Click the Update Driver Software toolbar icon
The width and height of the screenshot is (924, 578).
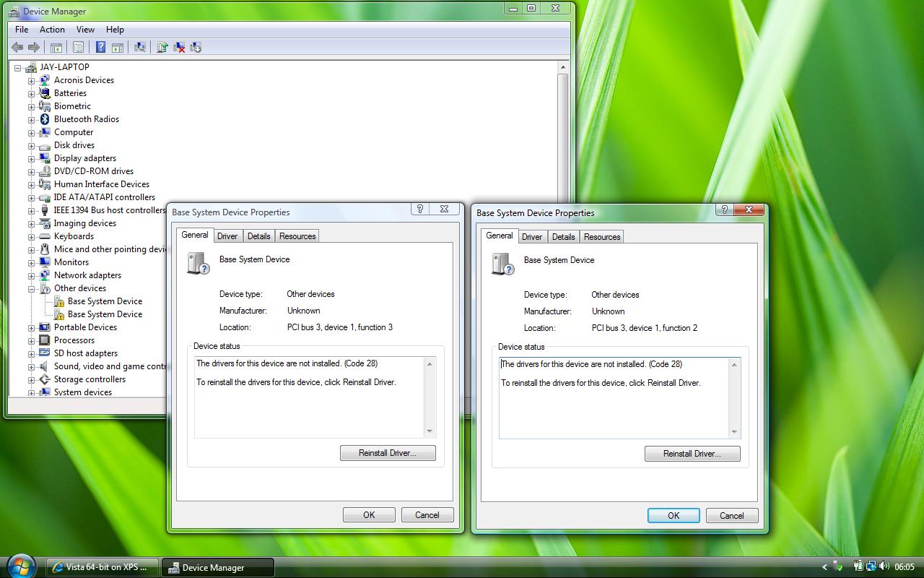(162, 48)
